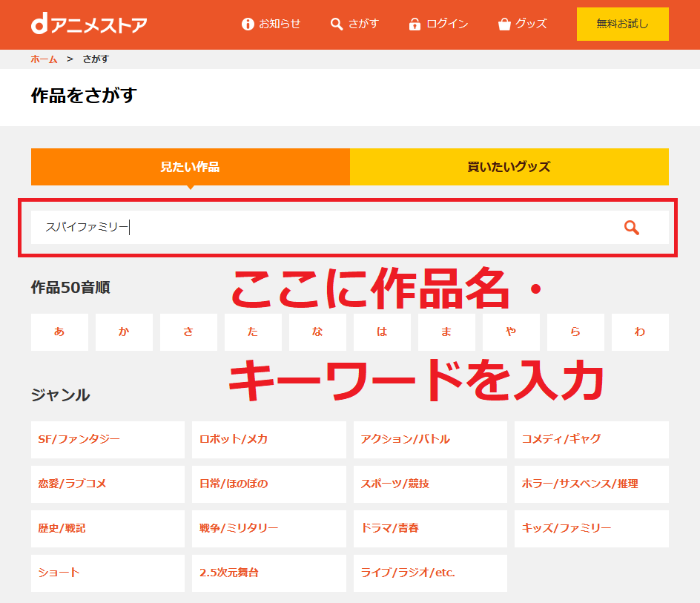
Task: Switch to the 見たい作品 tab
Action: coord(190,167)
